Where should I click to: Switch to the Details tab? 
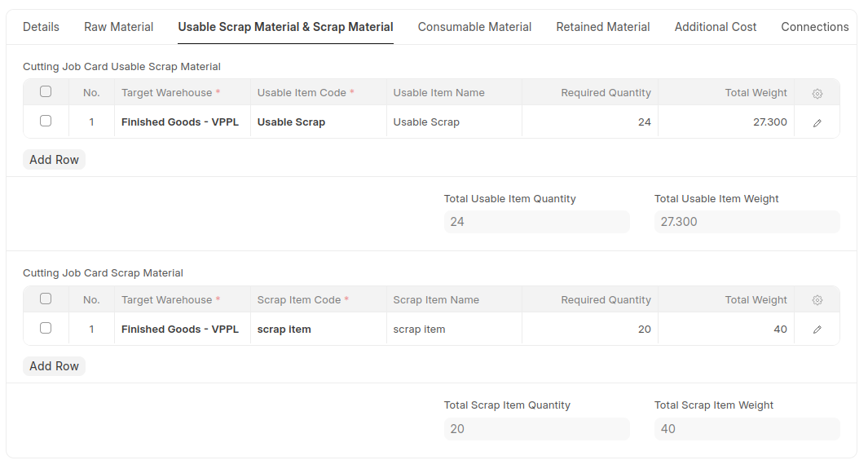point(41,27)
